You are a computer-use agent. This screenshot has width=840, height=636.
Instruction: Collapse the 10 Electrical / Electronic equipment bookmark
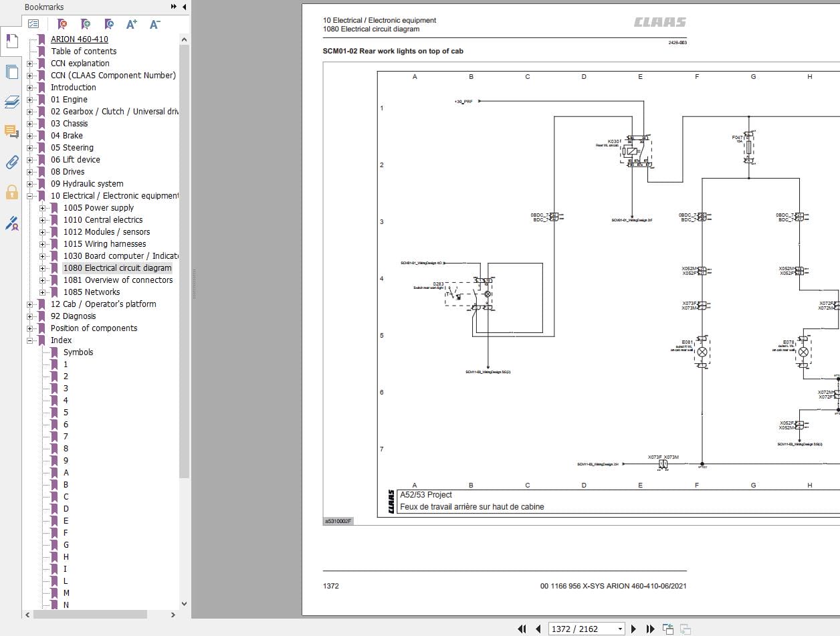[x=29, y=196]
